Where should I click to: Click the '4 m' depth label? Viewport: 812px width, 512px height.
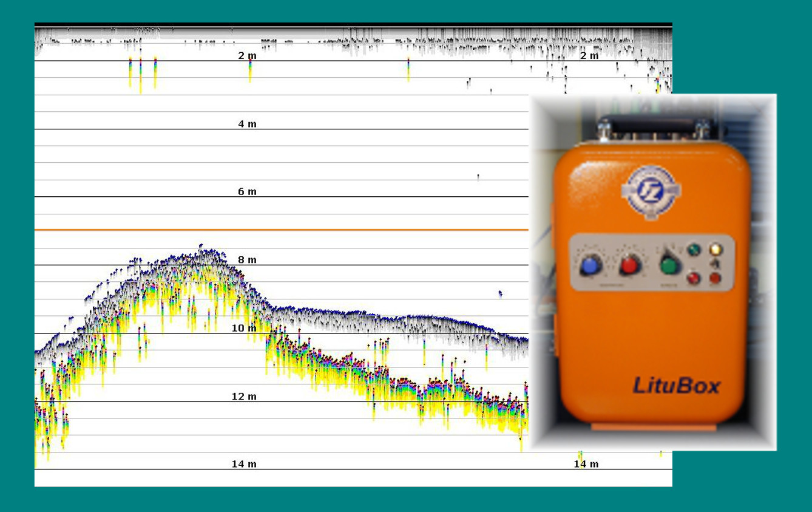[x=247, y=124]
